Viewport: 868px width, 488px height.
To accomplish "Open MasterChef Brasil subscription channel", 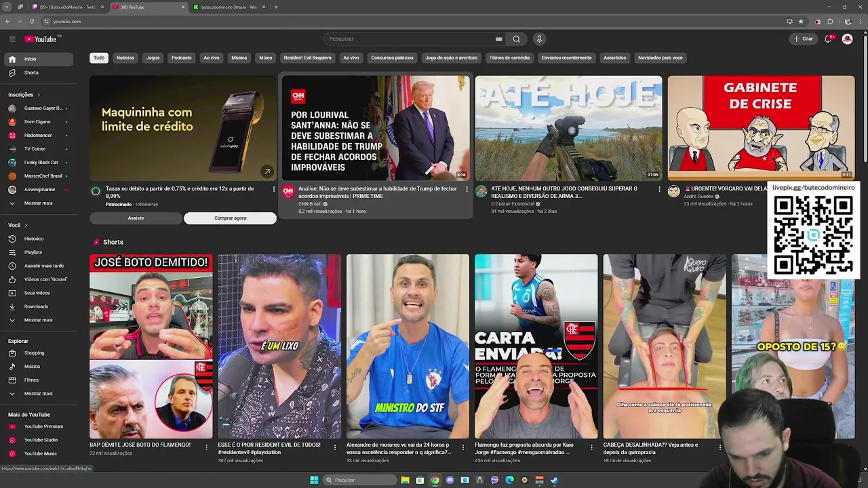I will (x=40, y=176).
